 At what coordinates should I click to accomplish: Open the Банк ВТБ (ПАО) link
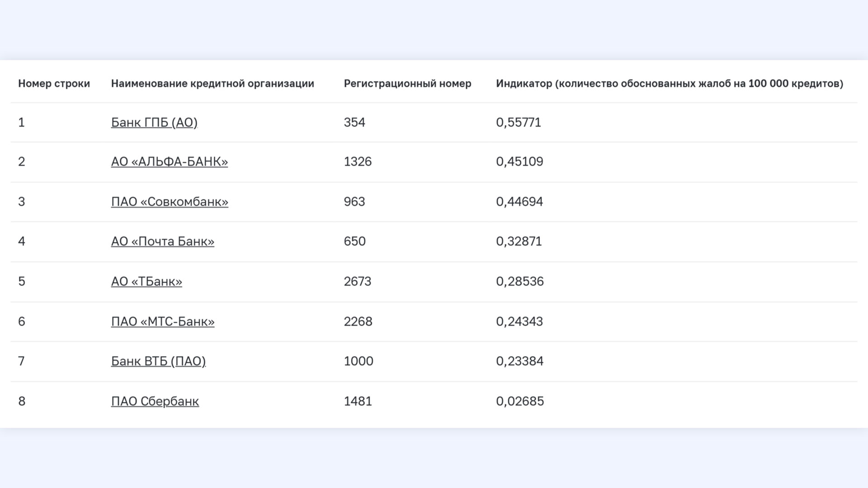click(x=158, y=361)
